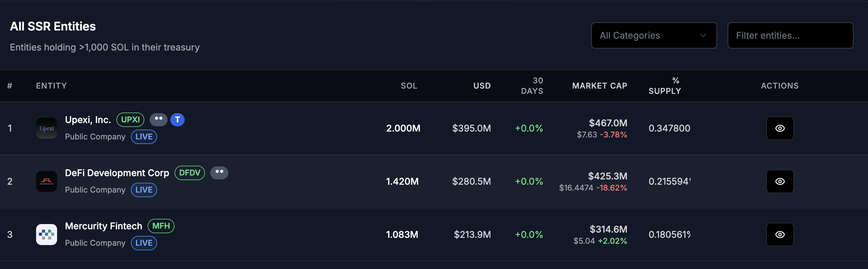Click the Mercurity Fintech logo icon
868x269 pixels.
47,235
